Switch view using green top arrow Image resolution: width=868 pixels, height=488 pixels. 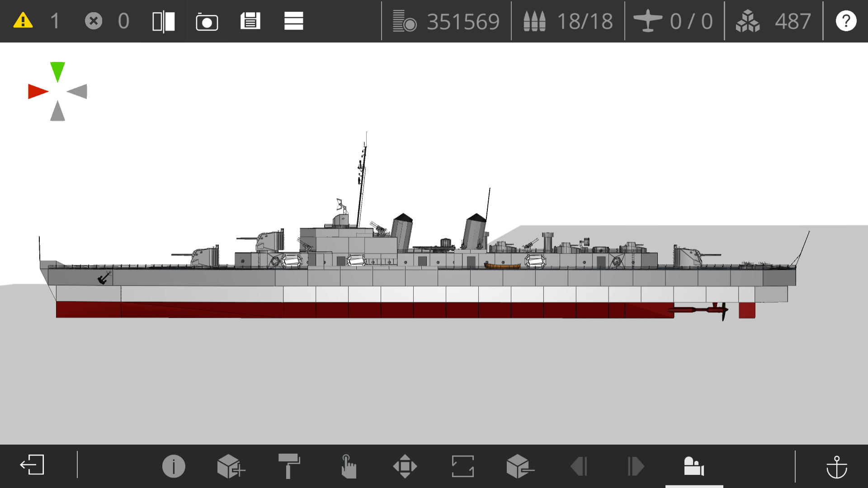[57, 72]
